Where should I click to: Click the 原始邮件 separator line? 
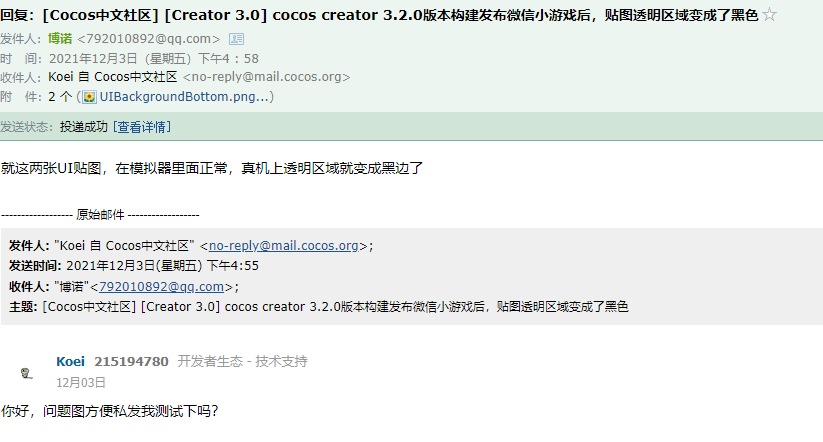tap(100, 214)
